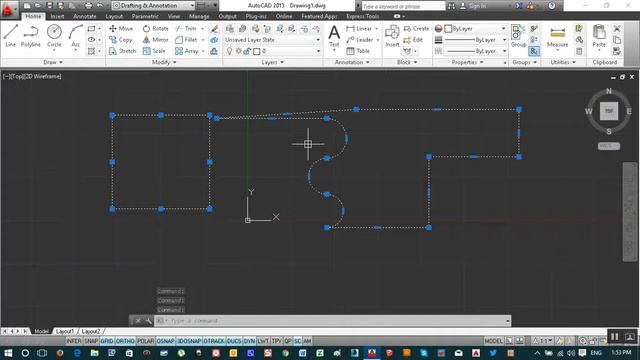Open File Explorer from the taskbar

(x=95, y=353)
